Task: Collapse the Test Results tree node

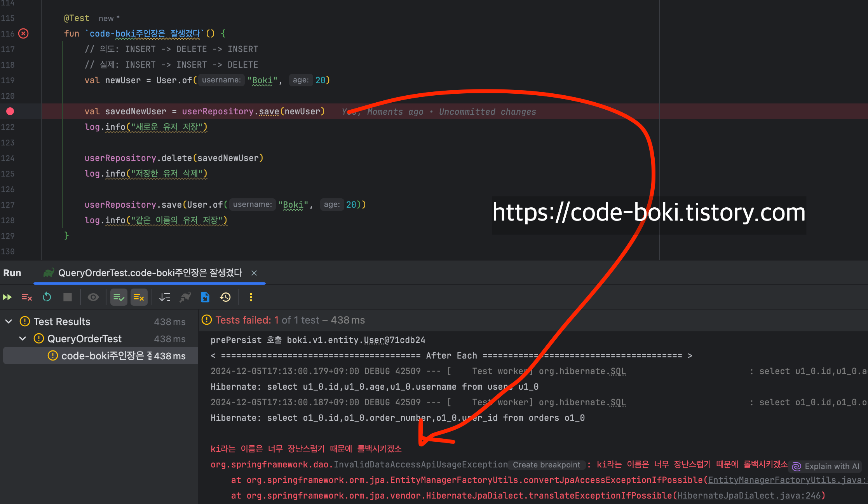Action: (x=9, y=322)
